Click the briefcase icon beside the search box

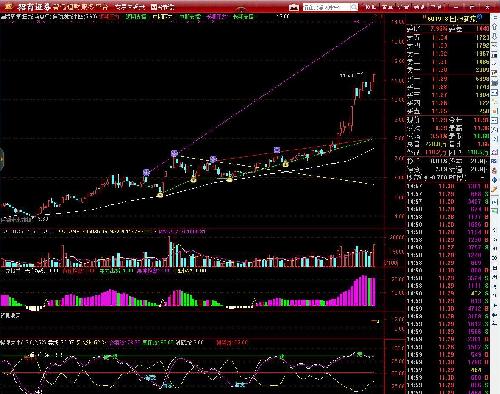(294, 7)
